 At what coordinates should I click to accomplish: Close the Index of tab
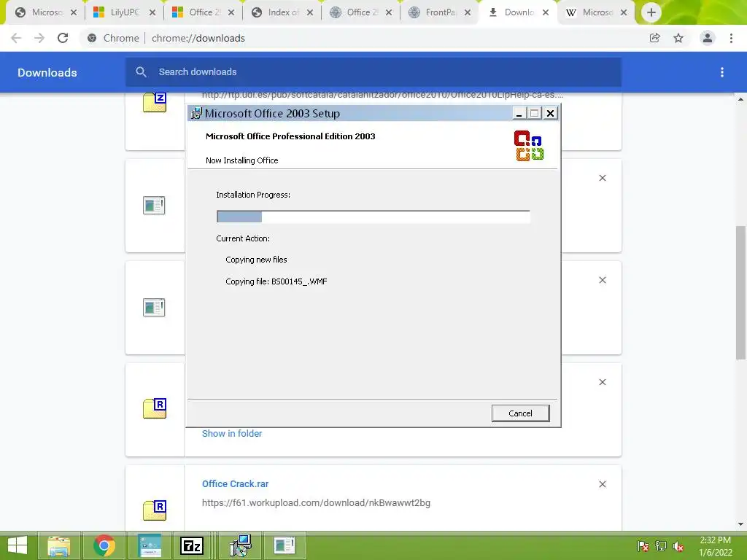(x=310, y=12)
